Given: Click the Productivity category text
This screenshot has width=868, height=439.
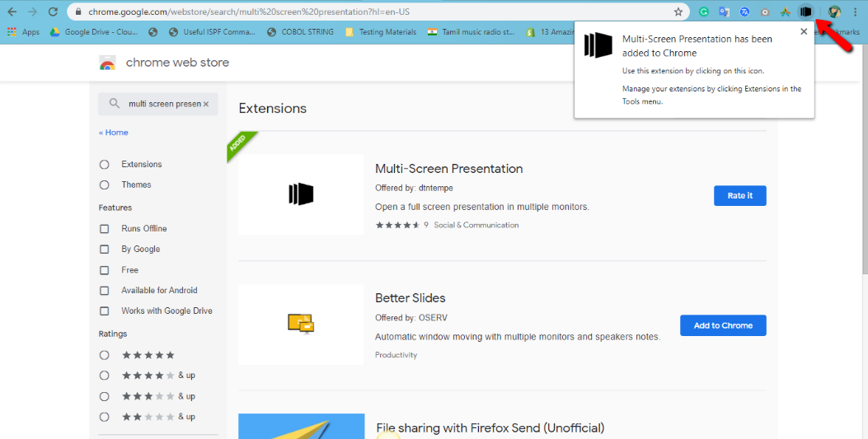Looking at the screenshot, I should click(396, 355).
